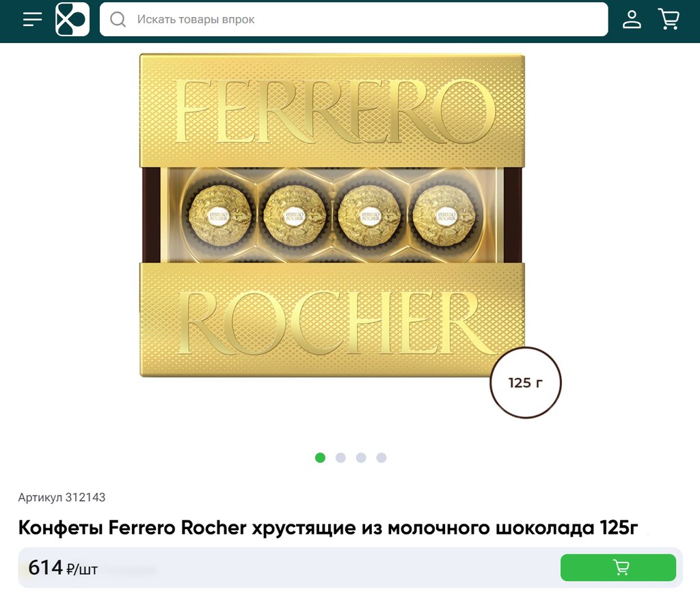The width and height of the screenshot is (700, 592).
Task: Click the leftmost candy in the box window
Action: click(x=220, y=217)
